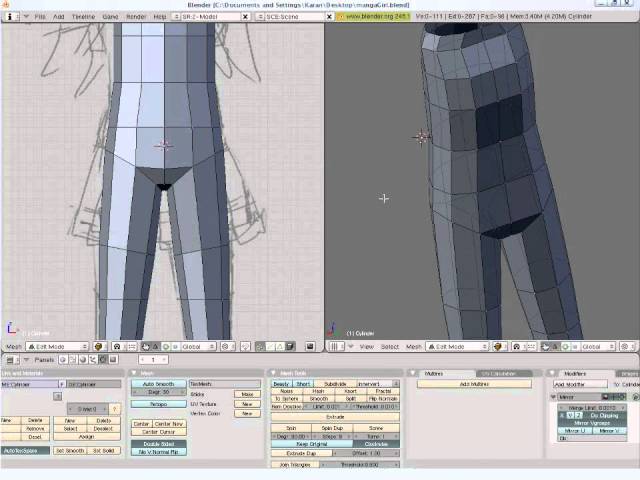640x480 pixels.
Task: Open the Help menu
Action: (x=160, y=16)
